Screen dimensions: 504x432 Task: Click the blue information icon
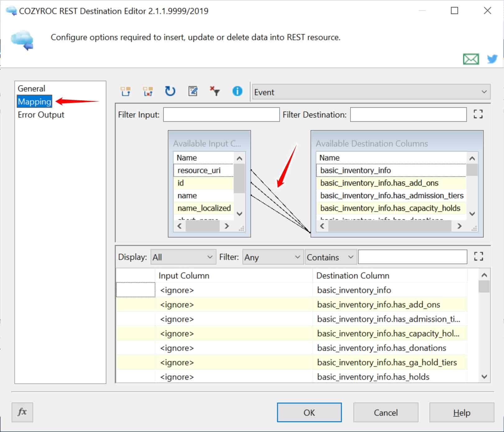click(237, 91)
